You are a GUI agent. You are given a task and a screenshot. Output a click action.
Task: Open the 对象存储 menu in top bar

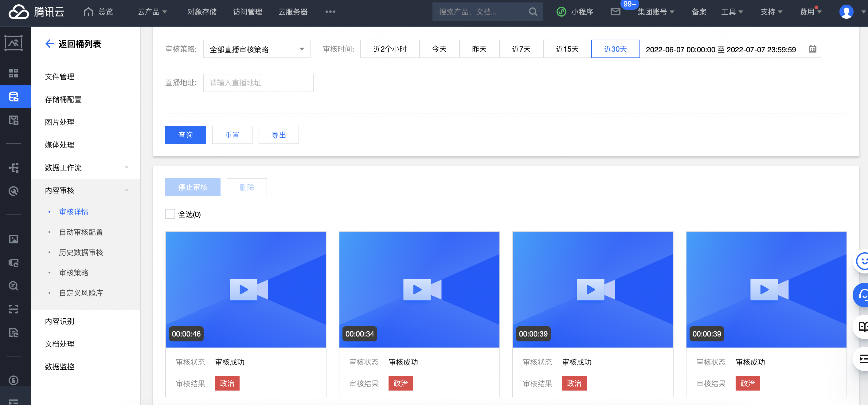tap(201, 11)
